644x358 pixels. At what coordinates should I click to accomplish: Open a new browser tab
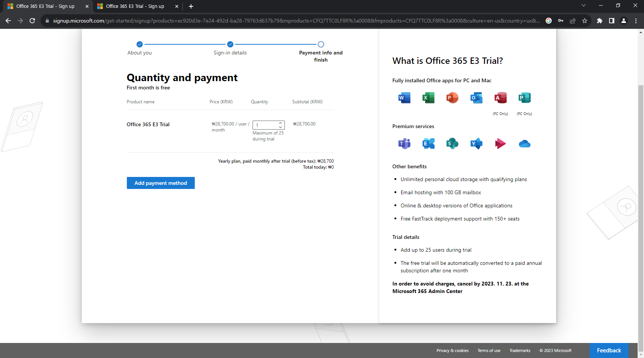[191, 6]
